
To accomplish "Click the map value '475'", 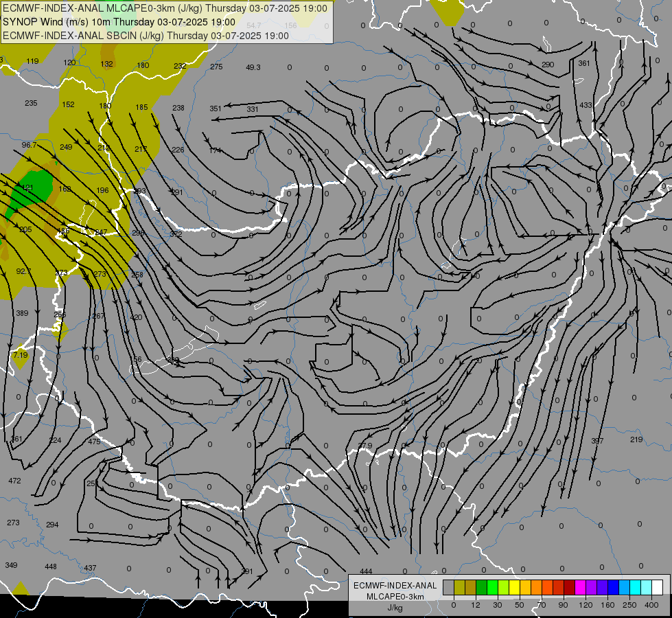I will click(94, 442).
